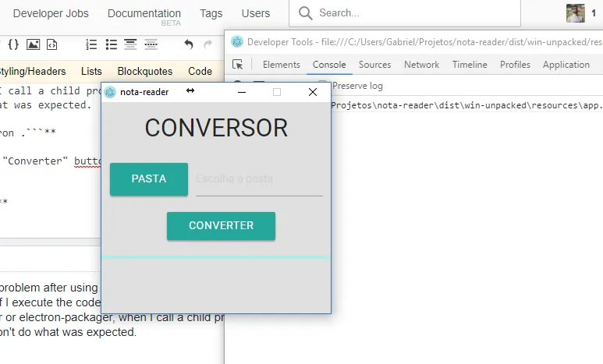Show Blockquotes formatting help
The height and width of the screenshot is (364, 603).
pyautogui.click(x=145, y=72)
